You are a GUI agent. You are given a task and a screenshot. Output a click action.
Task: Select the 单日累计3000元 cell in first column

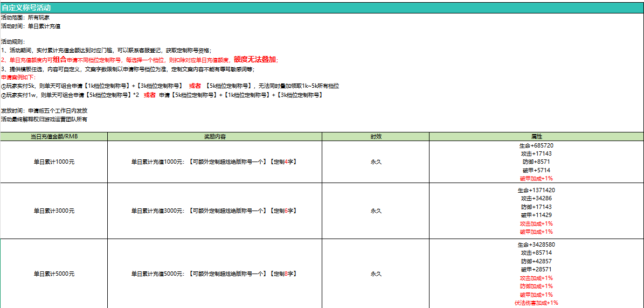(54, 211)
